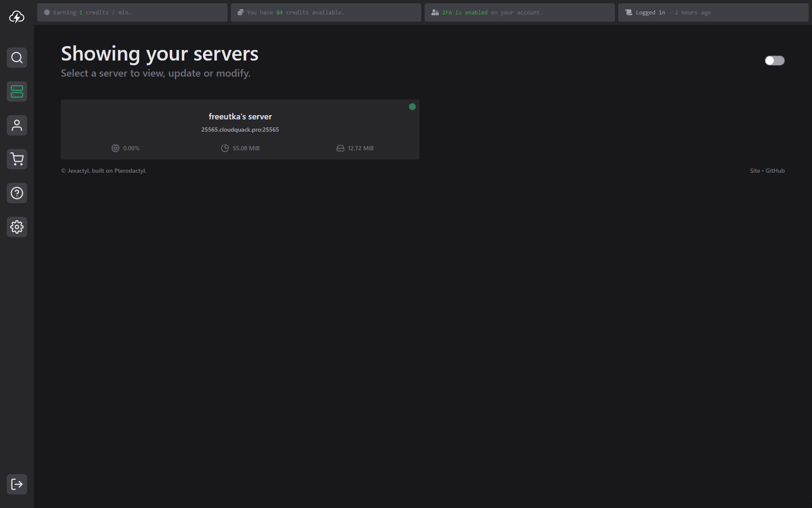
Task: Click the 55.08 MiB memory value
Action: coord(246,148)
